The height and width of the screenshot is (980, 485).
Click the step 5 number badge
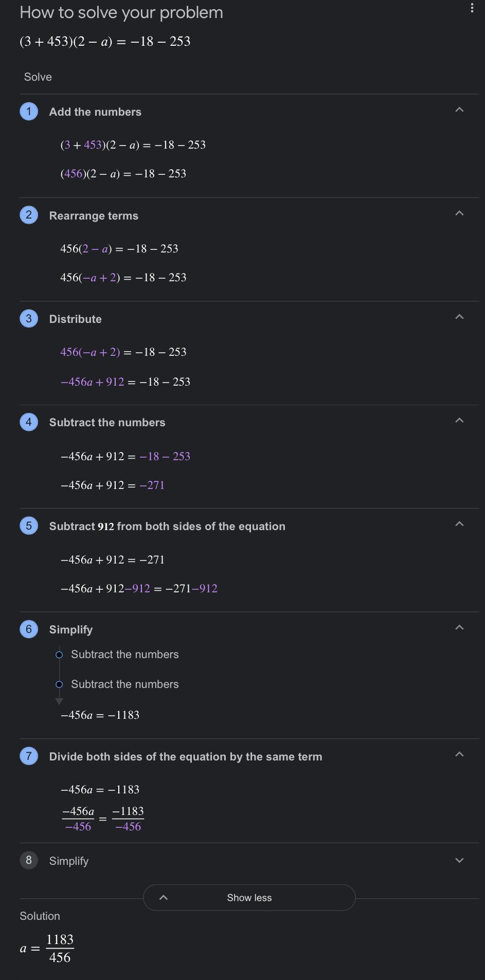[29, 526]
